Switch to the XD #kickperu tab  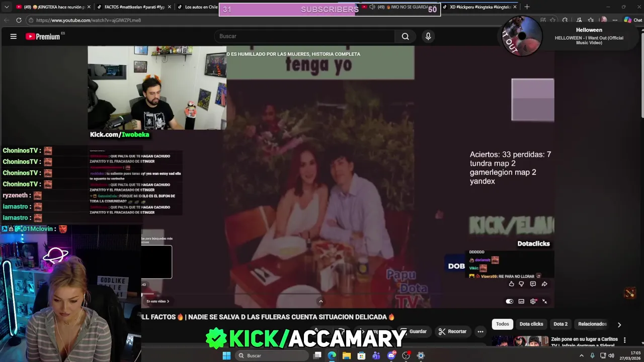click(480, 7)
